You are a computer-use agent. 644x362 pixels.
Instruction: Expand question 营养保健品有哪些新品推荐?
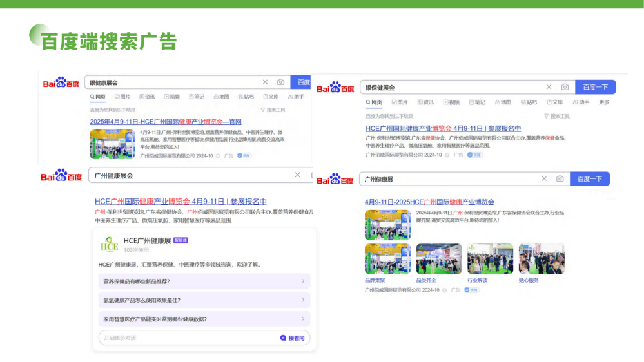[x=204, y=281]
